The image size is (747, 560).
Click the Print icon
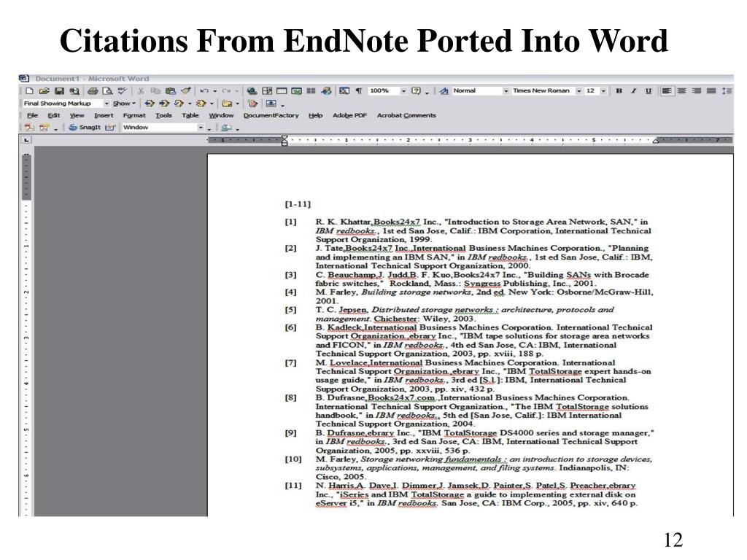pos(93,91)
